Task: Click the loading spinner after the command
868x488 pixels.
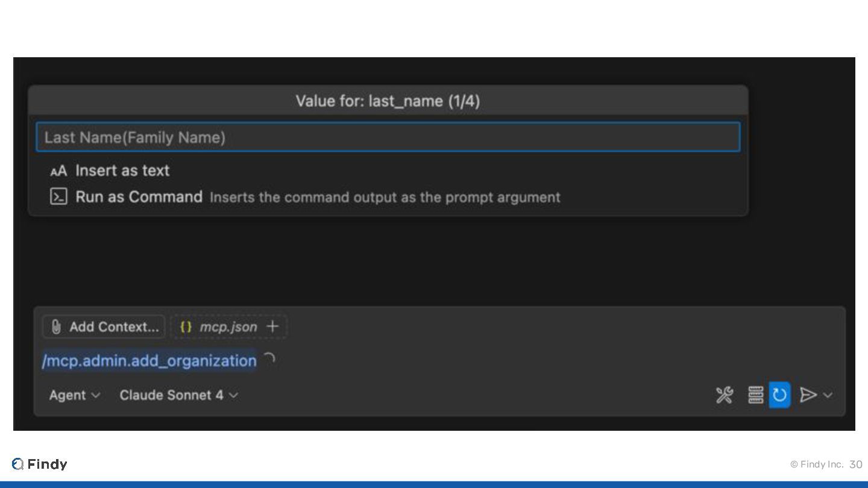Action: pos(269,359)
